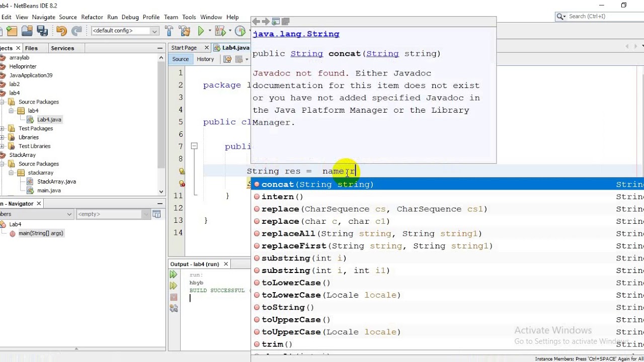The height and width of the screenshot is (362, 644).
Task: Toggle the Source view button
Action: pyautogui.click(x=180, y=59)
